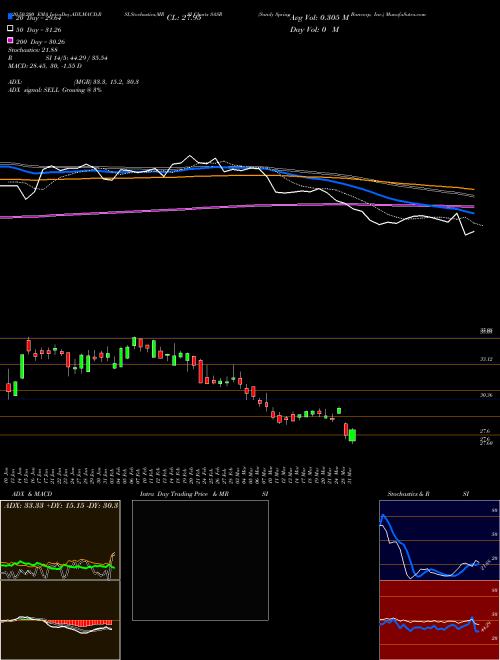
Task: Click the 'Day Vol: 0 M' label
Action: [314, 29]
